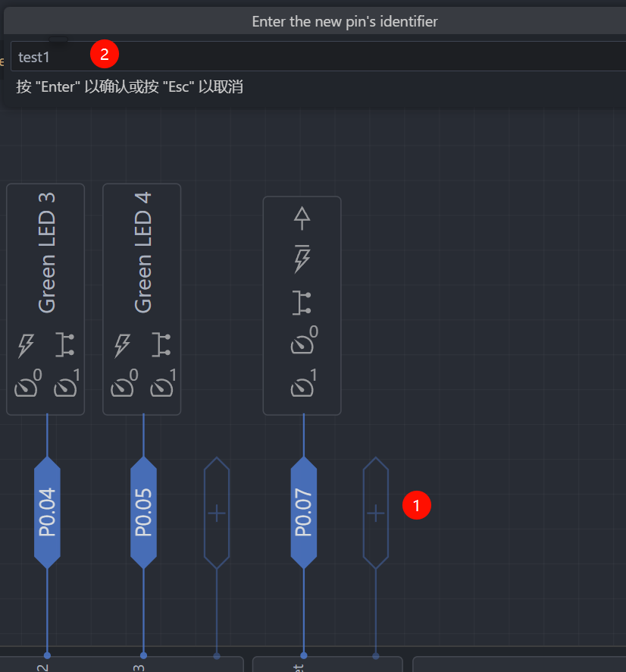The image size is (626, 672).
Task: Click the switch icon in Green LED 4 card
Action: [161, 345]
